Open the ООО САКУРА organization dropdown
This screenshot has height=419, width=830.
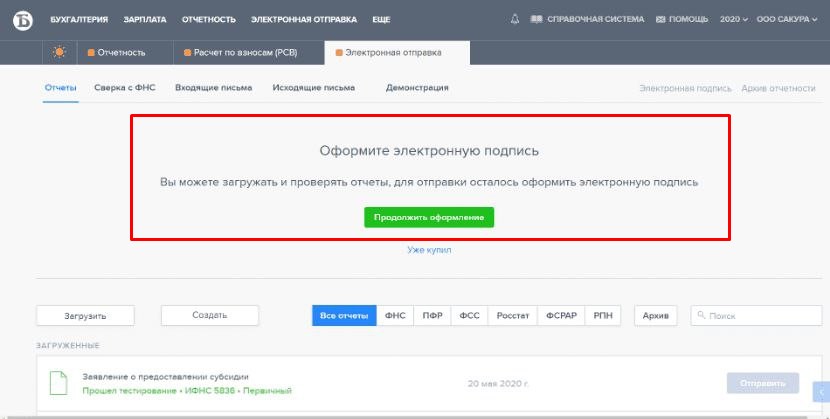(787, 19)
